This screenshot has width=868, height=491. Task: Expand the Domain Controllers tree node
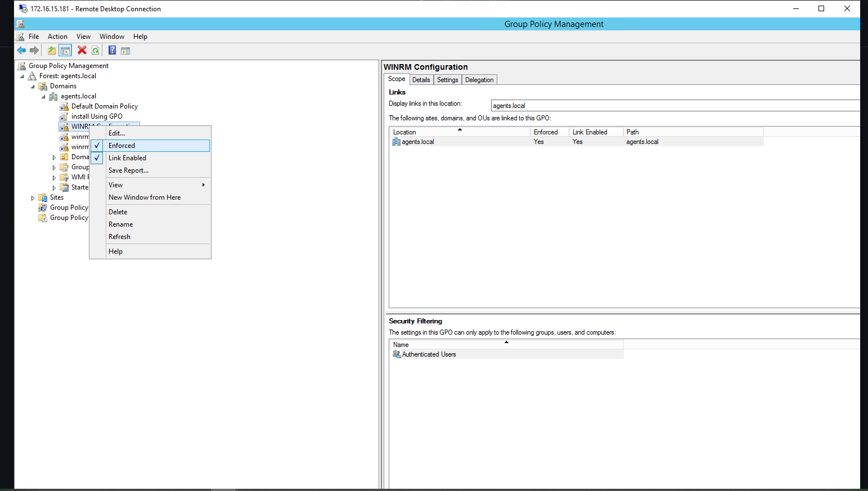(54, 157)
